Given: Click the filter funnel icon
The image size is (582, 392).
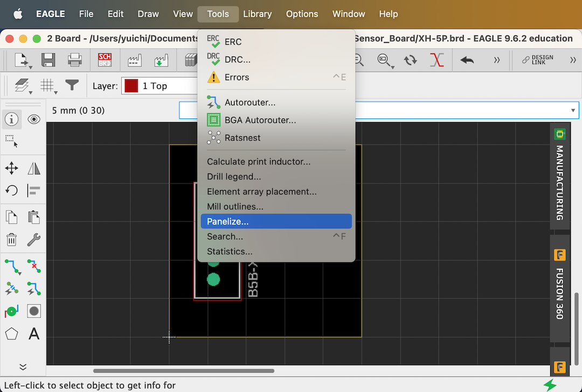Looking at the screenshot, I should tap(72, 85).
